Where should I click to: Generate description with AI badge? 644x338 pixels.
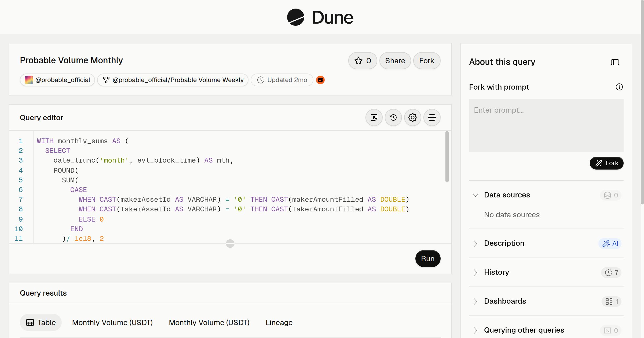tap(610, 244)
